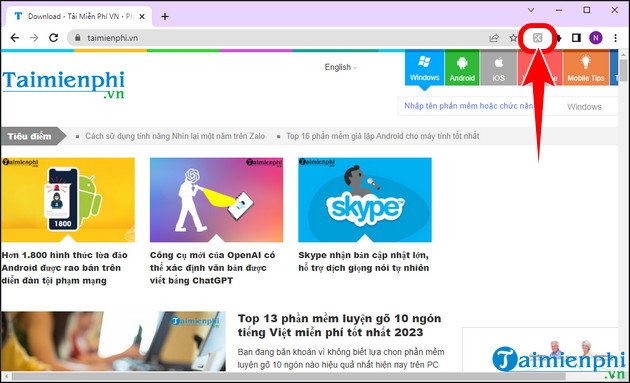Maximize the browser window
The height and width of the screenshot is (383, 630).
587,10
